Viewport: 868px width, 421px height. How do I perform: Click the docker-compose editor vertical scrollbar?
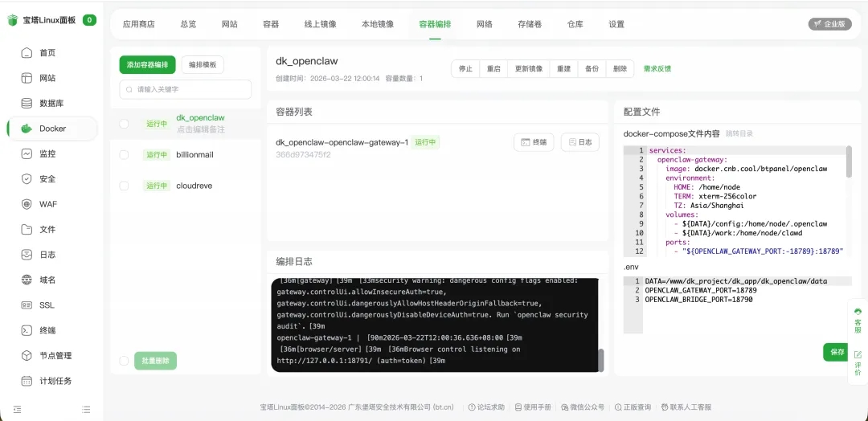click(x=849, y=162)
